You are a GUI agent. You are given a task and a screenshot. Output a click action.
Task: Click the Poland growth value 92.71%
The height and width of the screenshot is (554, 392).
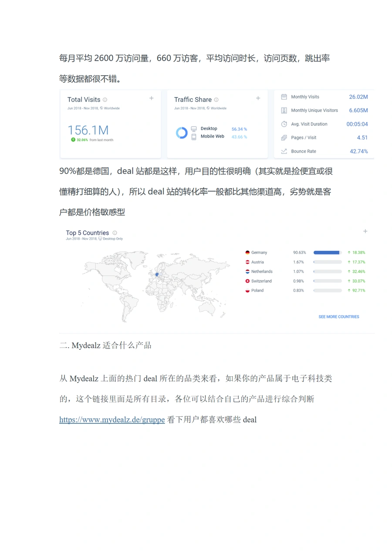pyautogui.click(x=359, y=291)
